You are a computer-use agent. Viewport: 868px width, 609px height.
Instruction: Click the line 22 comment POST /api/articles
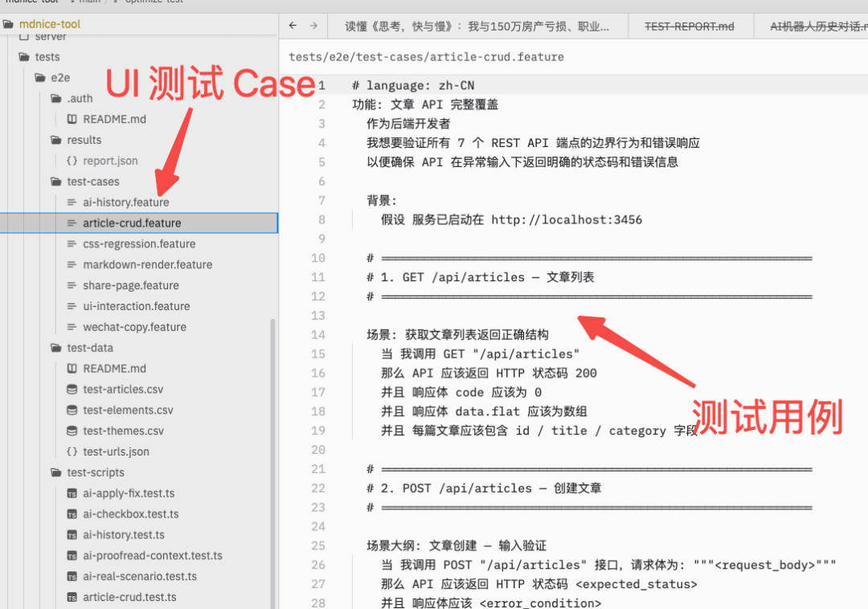click(x=483, y=488)
